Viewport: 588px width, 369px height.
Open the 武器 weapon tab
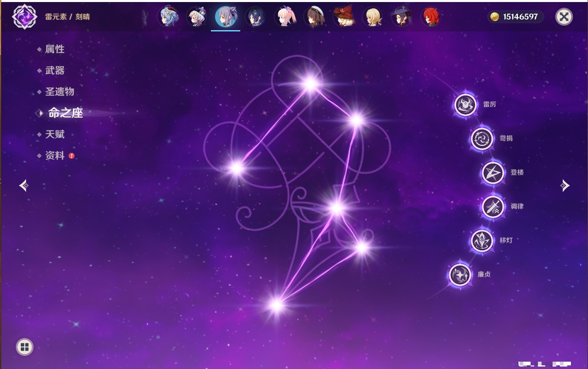pyautogui.click(x=55, y=71)
